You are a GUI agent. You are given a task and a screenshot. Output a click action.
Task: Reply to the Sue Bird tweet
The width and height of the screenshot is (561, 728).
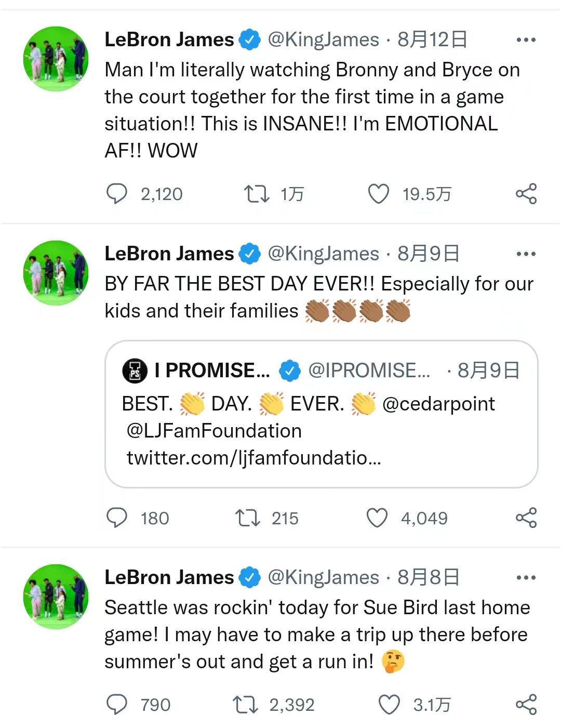pos(117,705)
